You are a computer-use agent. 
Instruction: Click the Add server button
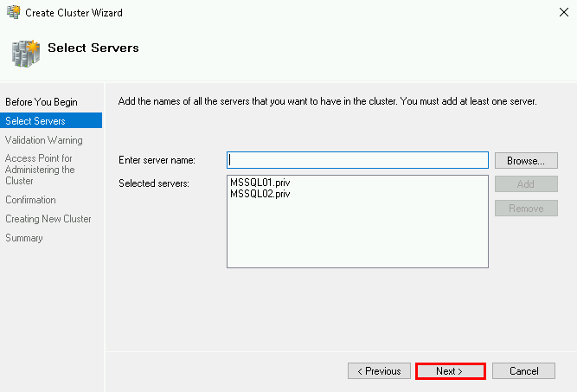[526, 184]
